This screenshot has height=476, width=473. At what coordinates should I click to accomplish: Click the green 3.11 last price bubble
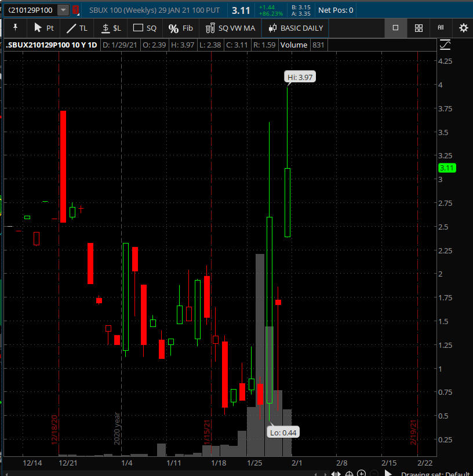coord(447,168)
